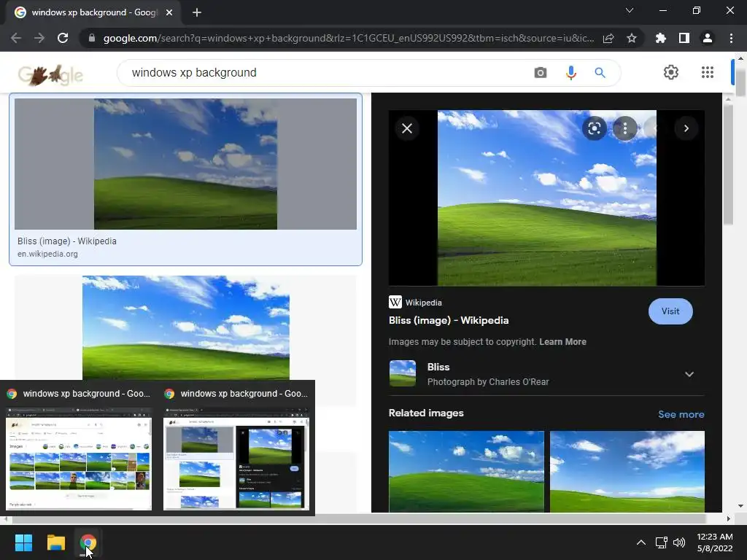This screenshot has height=560, width=747.
Task: Switch to right Chrome window preview
Action: coord(236,448)
